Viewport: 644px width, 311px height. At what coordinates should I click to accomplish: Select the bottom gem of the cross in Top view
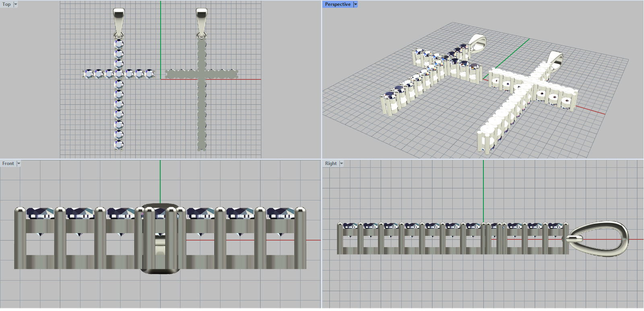pos(119,144)
